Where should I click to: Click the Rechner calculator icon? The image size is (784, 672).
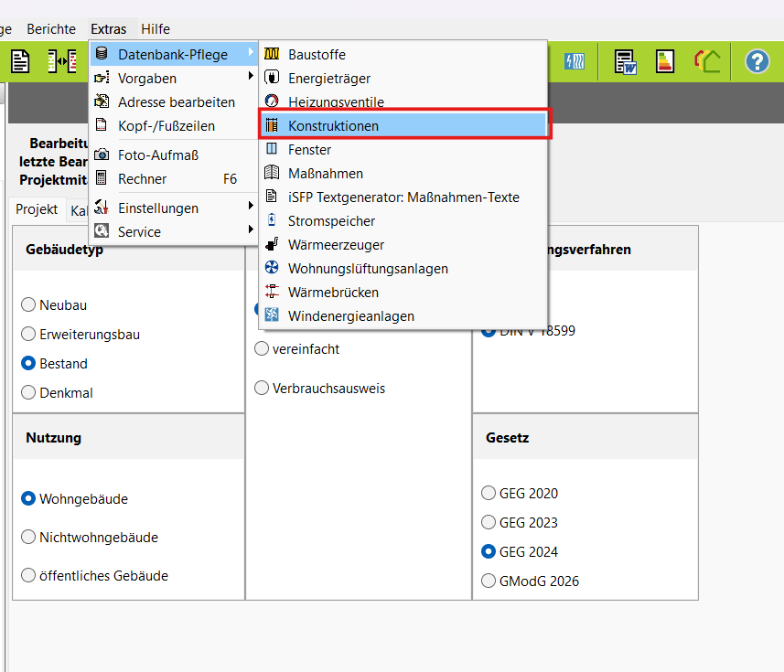coord(102,177)
